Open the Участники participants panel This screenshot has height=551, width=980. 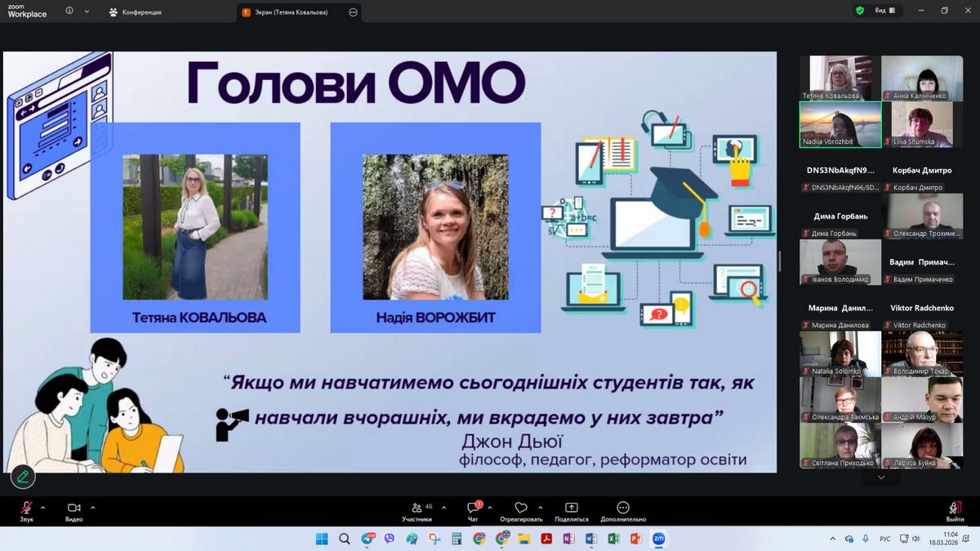417,510
